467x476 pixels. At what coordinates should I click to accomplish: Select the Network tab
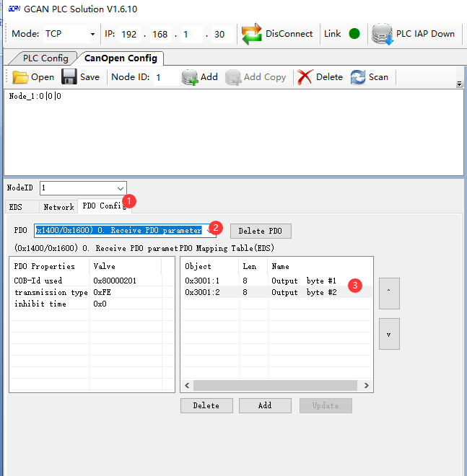coord(58,206)
